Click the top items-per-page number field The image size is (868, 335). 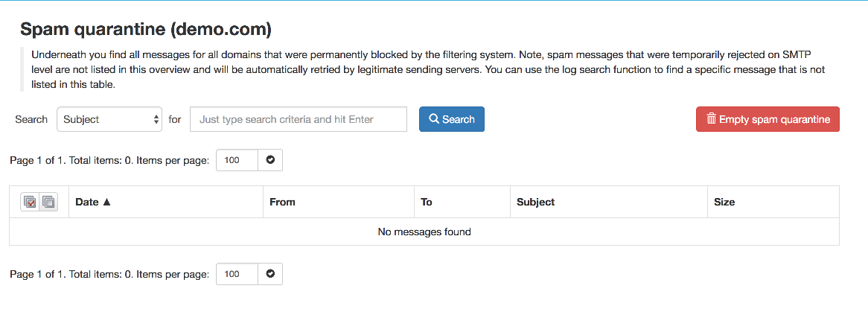tap(237, 160)
